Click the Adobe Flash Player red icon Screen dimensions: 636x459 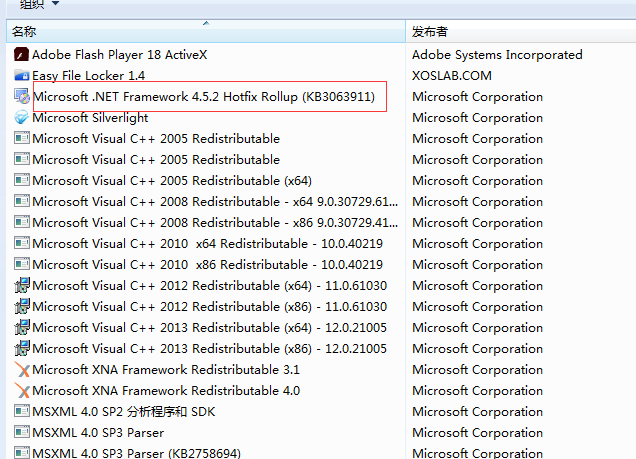[21, 55]
